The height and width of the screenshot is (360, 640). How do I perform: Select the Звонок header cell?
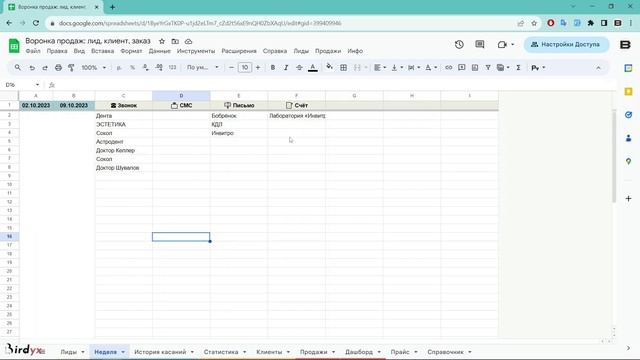point(124,105)
